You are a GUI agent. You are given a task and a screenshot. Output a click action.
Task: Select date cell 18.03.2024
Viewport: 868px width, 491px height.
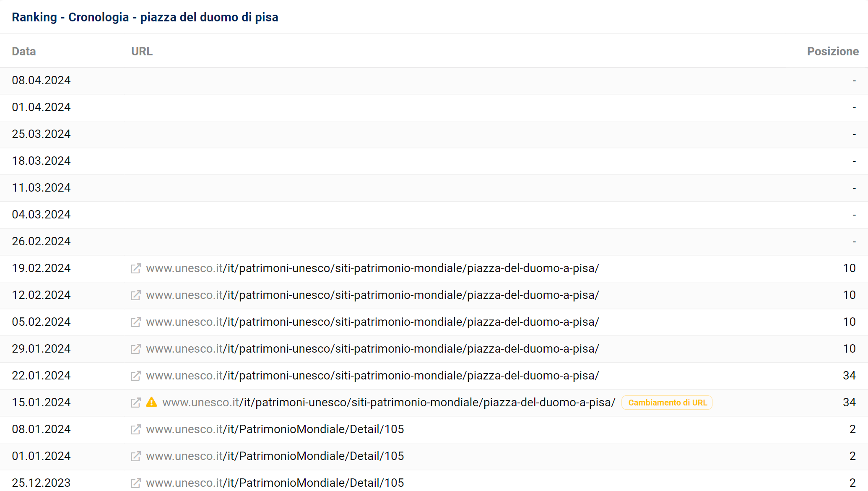[41, 161]
